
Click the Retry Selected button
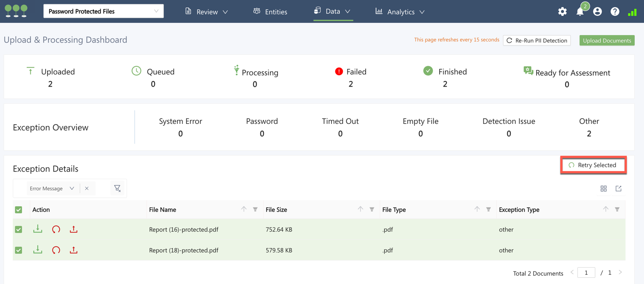pos(593,165)
